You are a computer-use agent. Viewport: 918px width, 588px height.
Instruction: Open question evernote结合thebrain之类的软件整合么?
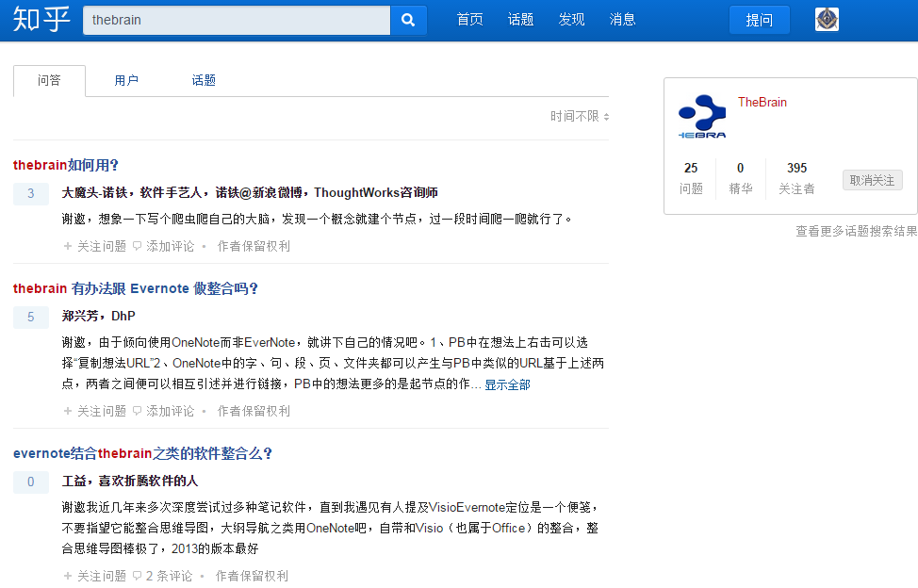(x=142, y=453)
